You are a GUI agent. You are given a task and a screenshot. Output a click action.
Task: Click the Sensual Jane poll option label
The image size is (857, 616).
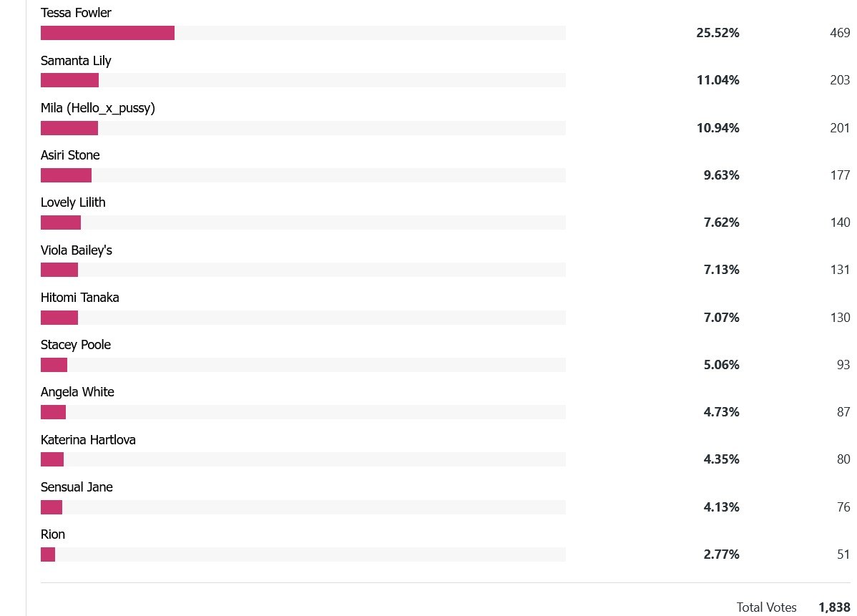click(x=77, y=487)
